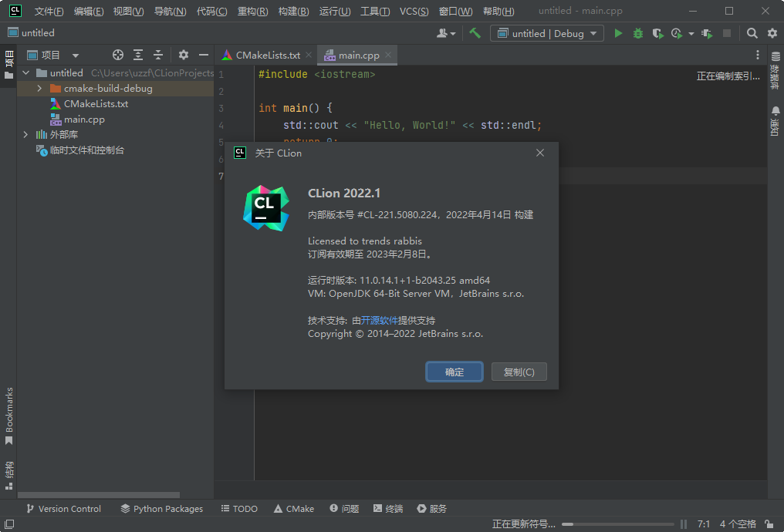Toggle Project tool window on left sidebar
This screenshot has height=532, width=784.
(x=8, y=66)
